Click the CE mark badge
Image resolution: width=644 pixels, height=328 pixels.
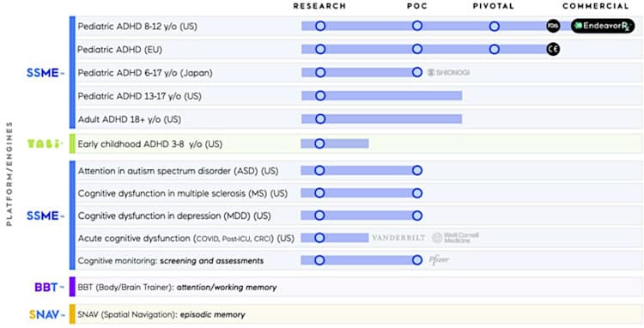(553, 49)
